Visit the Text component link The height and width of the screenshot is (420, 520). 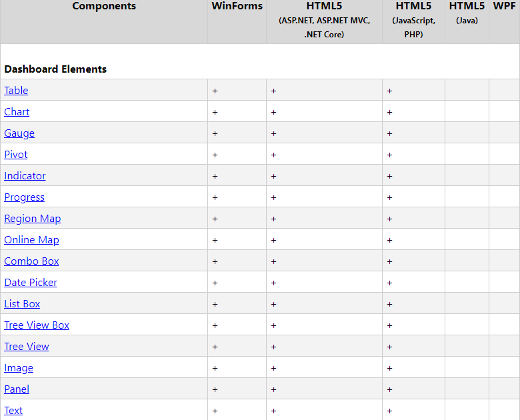(13, 411)
